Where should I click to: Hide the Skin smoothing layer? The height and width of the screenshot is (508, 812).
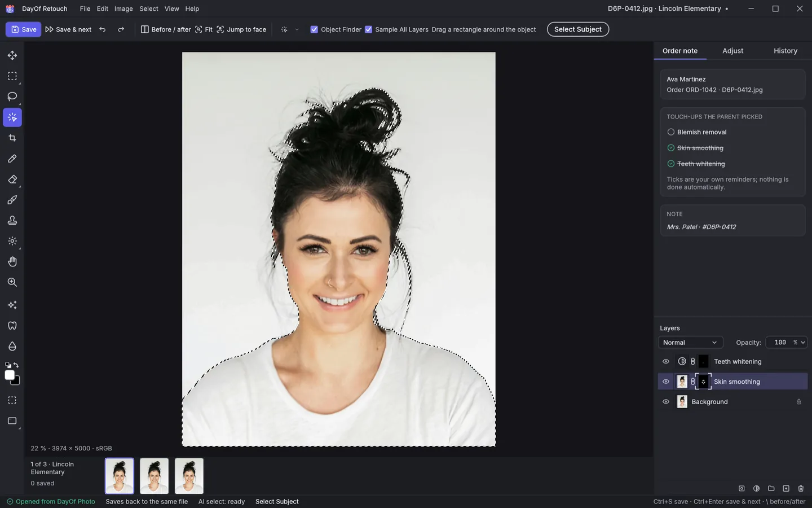(666, 382)
